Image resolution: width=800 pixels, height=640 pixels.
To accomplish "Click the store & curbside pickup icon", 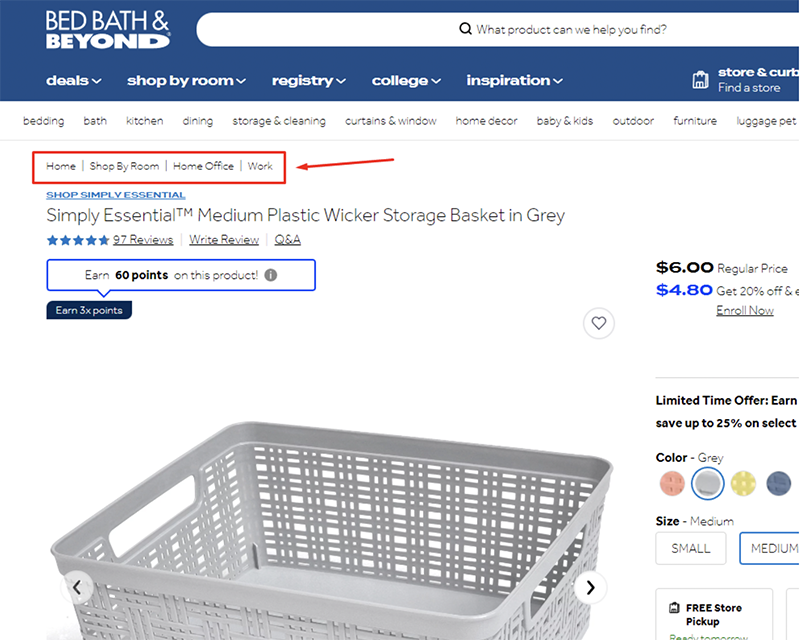I will tap(700, 80).
